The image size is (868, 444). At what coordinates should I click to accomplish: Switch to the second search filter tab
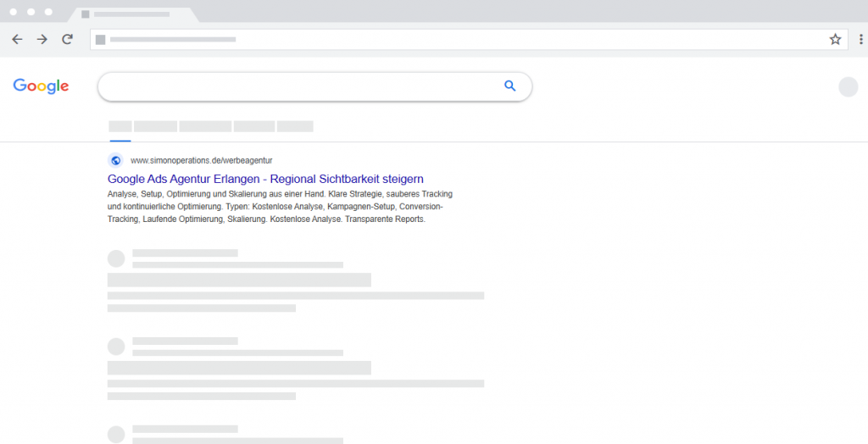(x=155, y=126)
